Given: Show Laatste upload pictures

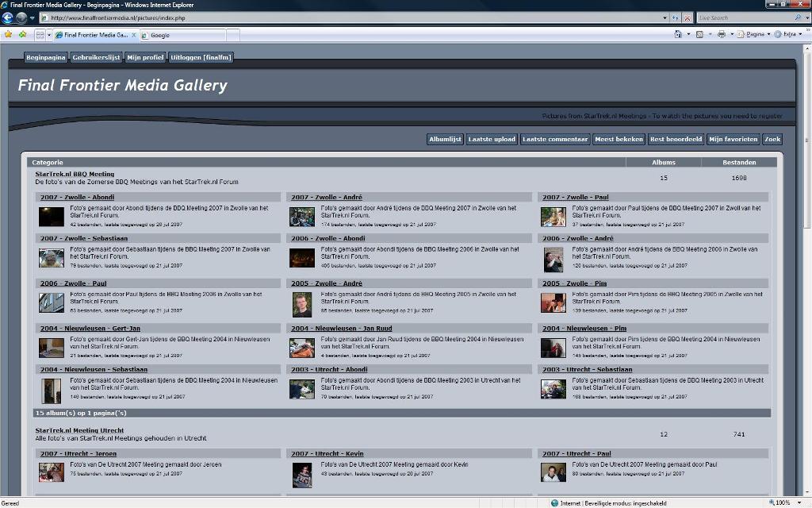Looking at the screenshot, I should [492, 139].
